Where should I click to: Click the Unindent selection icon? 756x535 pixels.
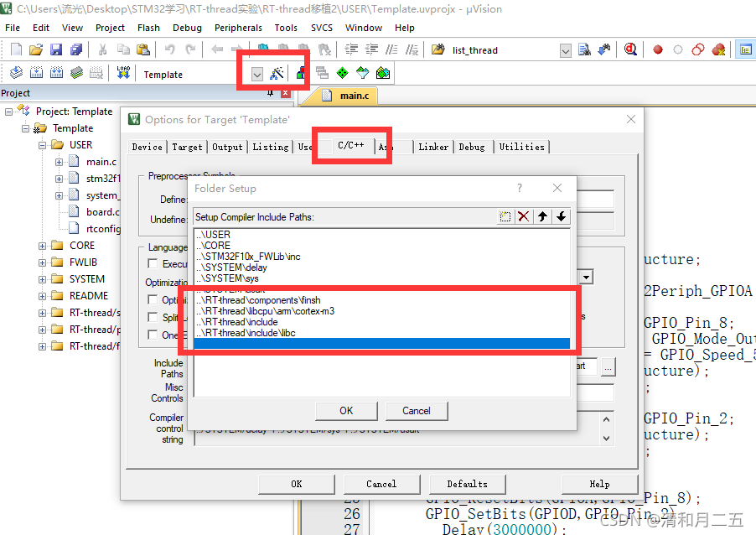tap(371, 49)
